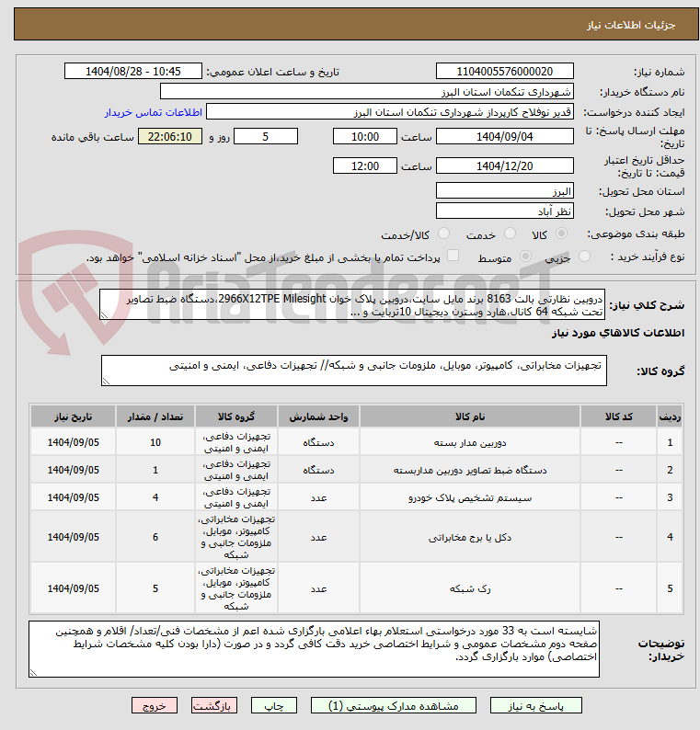Click price validity date 1404/12/20
Image resolution: width=700 pixels, height=730 pixels.
504,165
